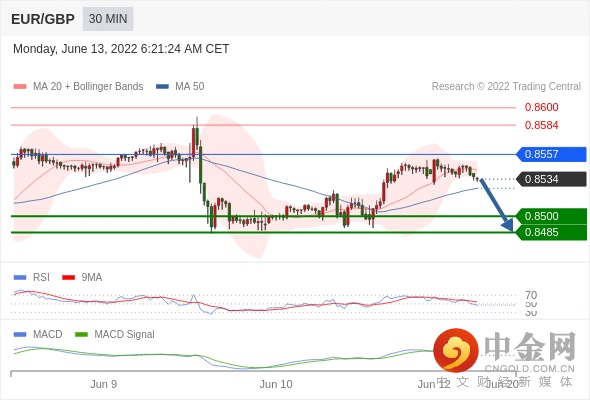Screen dimensions: 590x400
Task: Click the Jun 12 date axis label
Action: [434, 384]
